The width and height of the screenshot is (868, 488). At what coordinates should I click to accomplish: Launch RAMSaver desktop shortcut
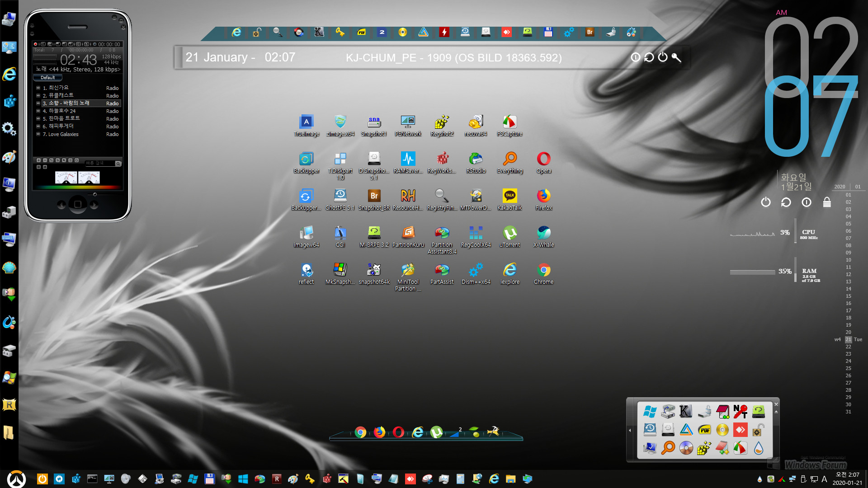(x=408, y=162)
